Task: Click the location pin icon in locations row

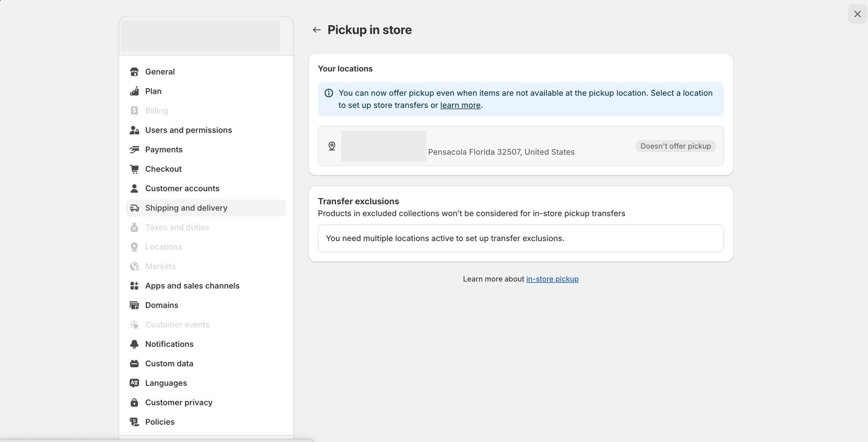Action: tap(332, 146)
